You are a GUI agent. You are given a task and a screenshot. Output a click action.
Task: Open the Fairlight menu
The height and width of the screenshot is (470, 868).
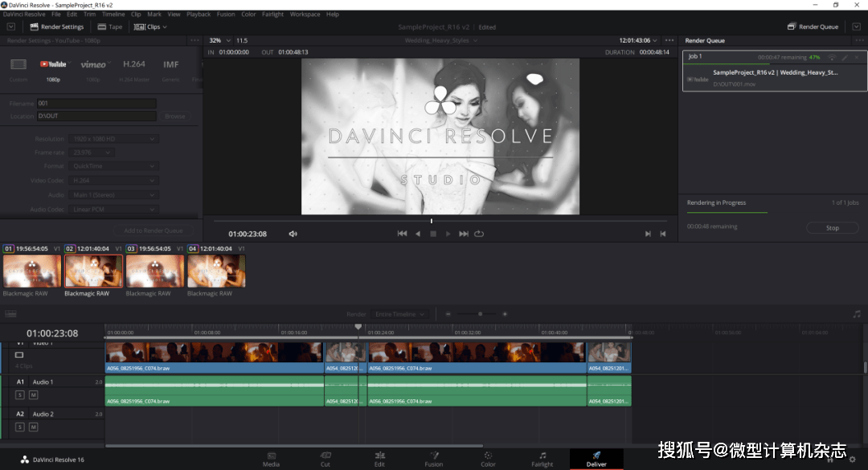coord(272,14)
